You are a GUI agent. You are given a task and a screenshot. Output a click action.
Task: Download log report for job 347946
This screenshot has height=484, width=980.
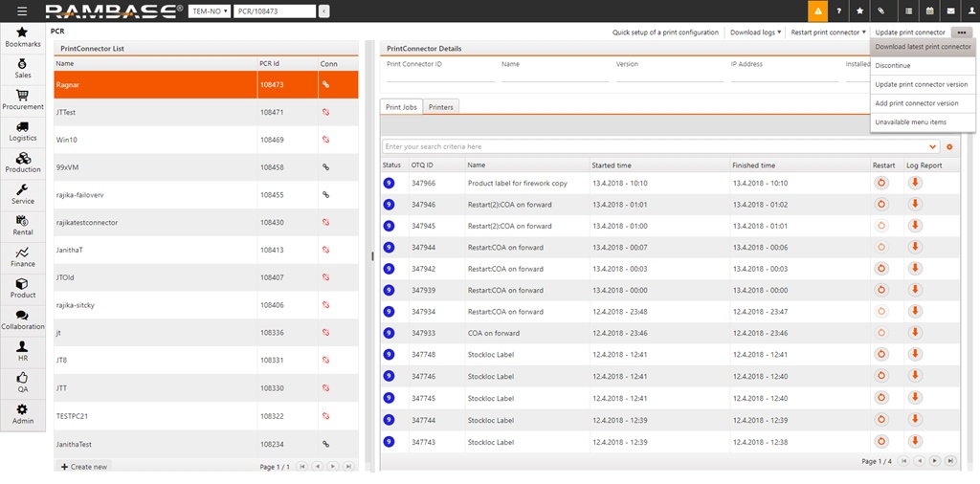point(915,204)
